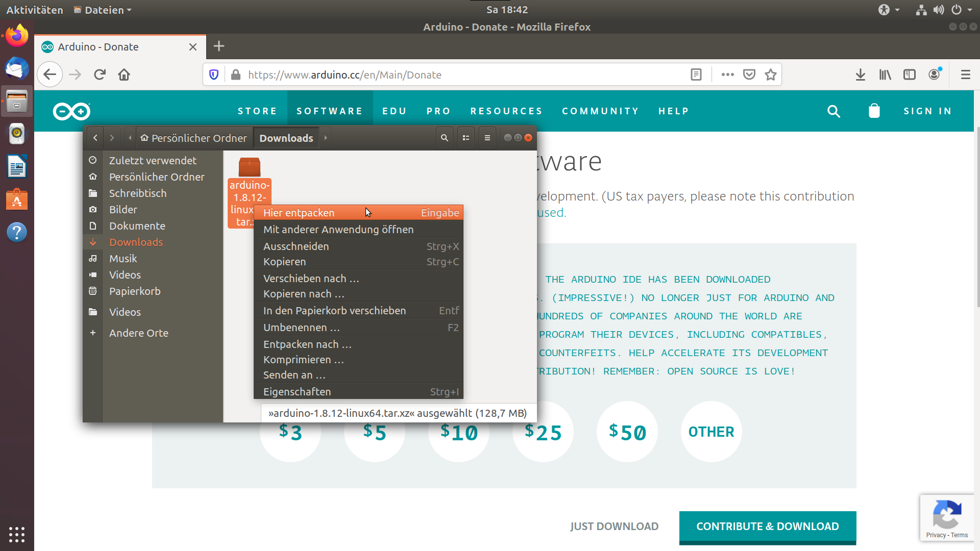Open page actions three-dots icon

point(727,75)
